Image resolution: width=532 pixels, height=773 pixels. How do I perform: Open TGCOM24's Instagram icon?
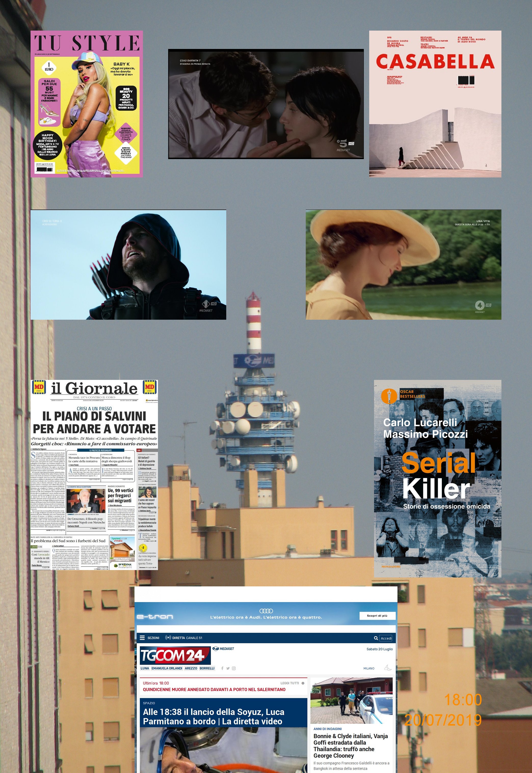pos(234,668)
